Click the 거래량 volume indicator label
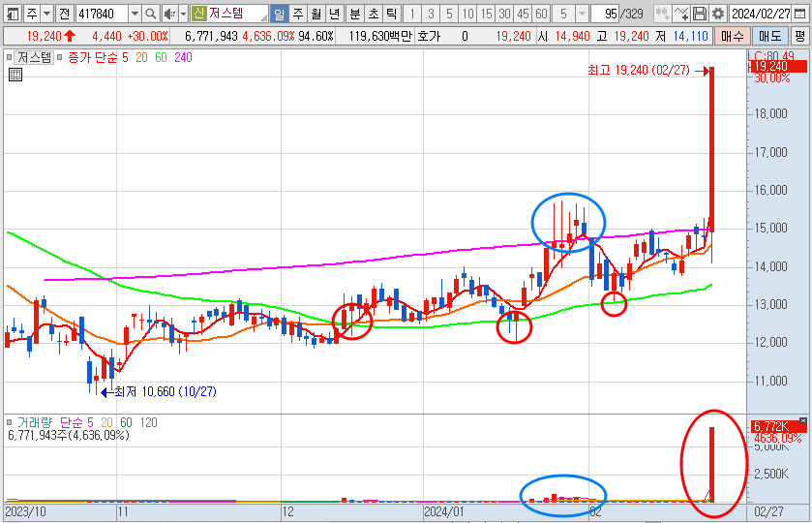812x523 pixels. 35,423
